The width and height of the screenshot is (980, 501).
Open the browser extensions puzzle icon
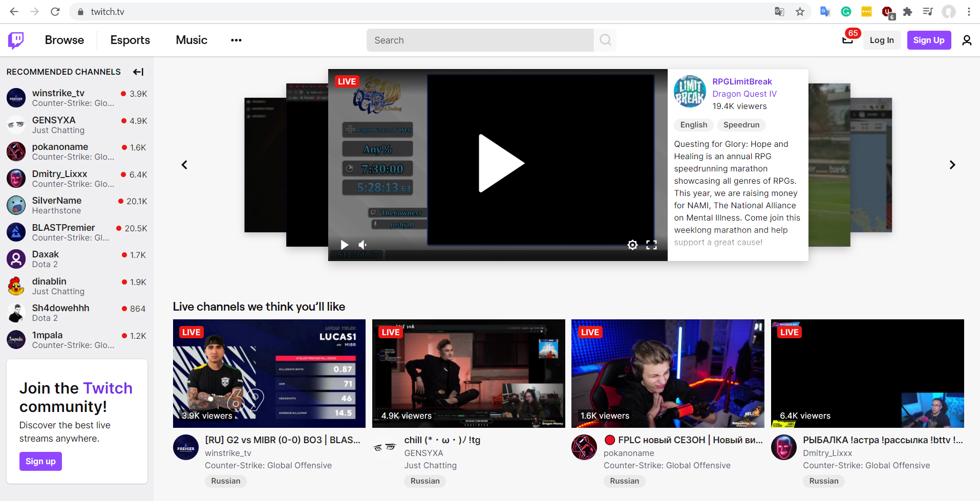click(x=907, y=12)
